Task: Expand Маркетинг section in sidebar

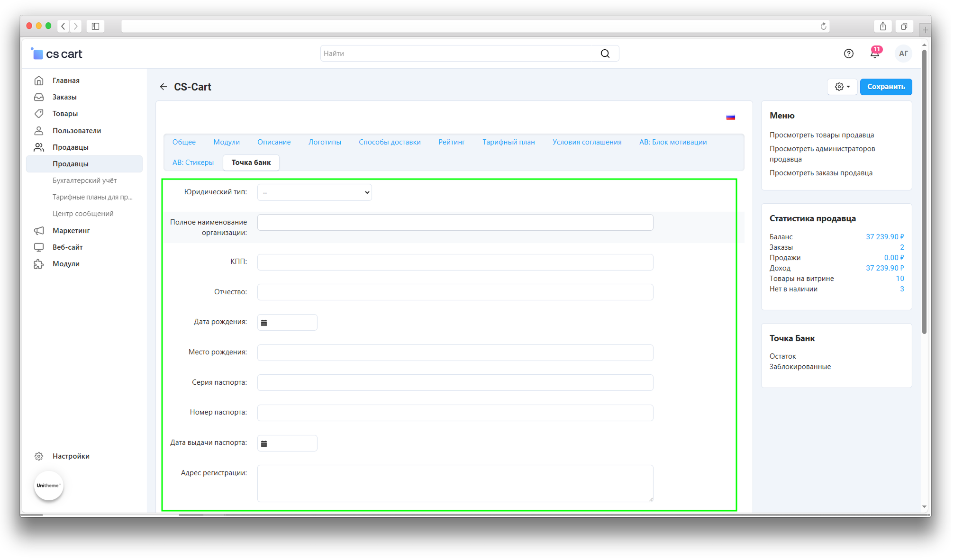Action: tap(71, 230)
